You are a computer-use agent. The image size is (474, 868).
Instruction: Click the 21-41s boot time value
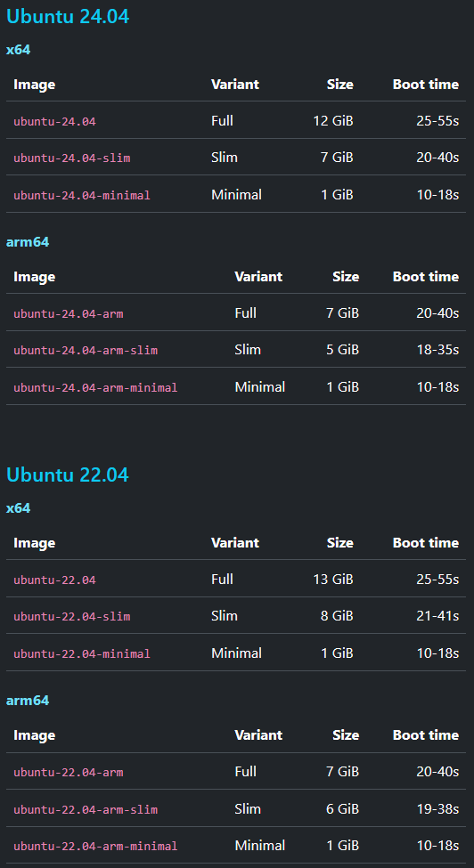click(x=437, y=615)
